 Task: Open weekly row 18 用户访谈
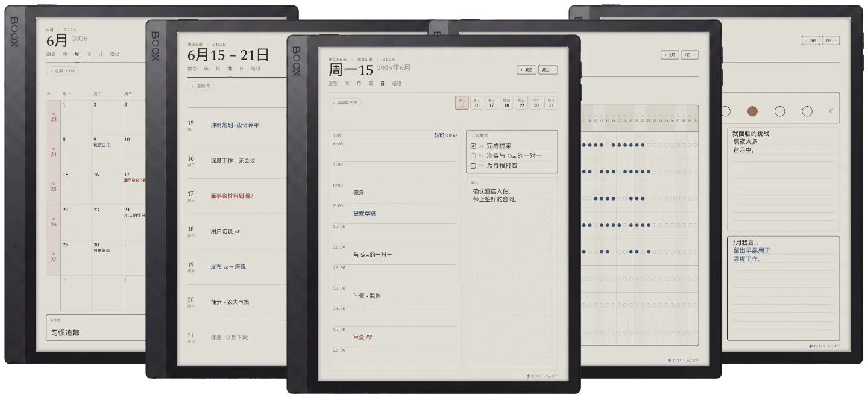point(236,231)
